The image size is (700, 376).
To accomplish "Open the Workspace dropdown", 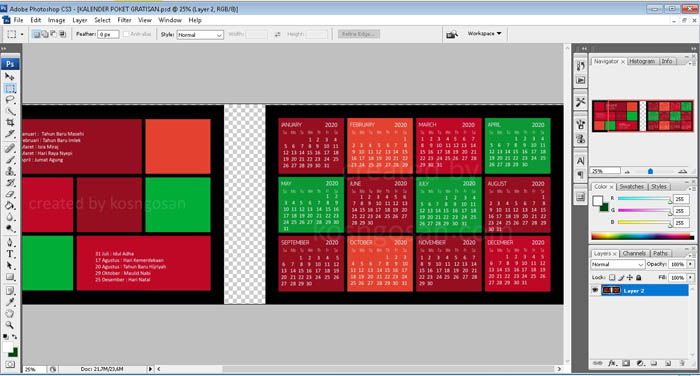I will [x=484, y=33].
